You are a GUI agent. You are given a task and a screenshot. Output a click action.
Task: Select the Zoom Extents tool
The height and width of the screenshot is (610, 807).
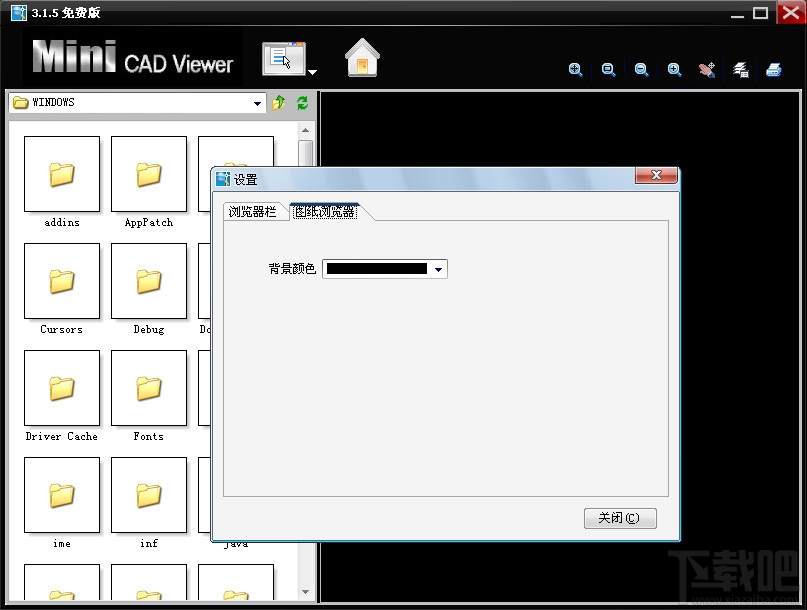pos(576,70)
